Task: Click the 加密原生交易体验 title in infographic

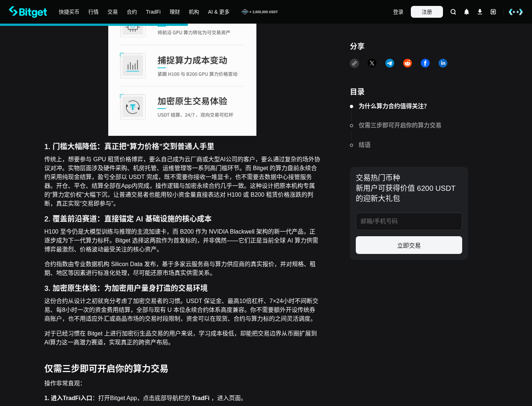Action: click(192, 101)
